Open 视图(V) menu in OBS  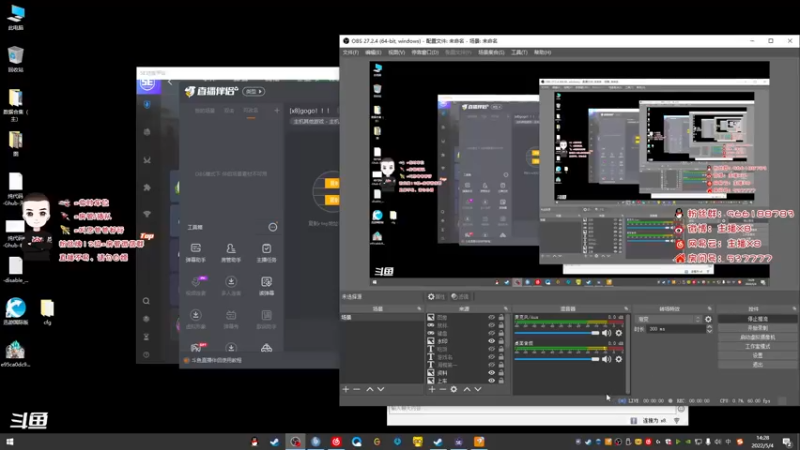point(396,52)
